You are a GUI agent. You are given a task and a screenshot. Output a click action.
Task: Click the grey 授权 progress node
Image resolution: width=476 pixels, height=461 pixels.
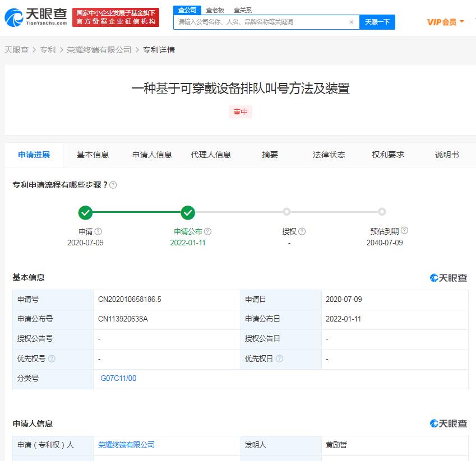click(286, 211)
